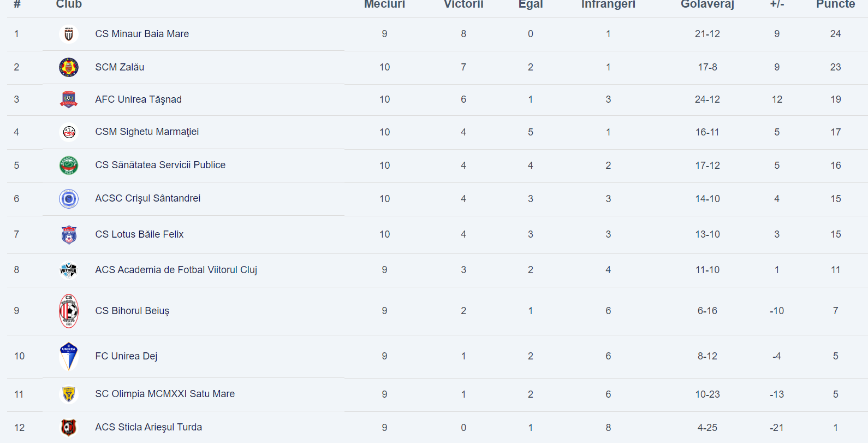Click the FC Unirea Dej shield logo
The image size is (868, 443).
[x=69, y=356]
